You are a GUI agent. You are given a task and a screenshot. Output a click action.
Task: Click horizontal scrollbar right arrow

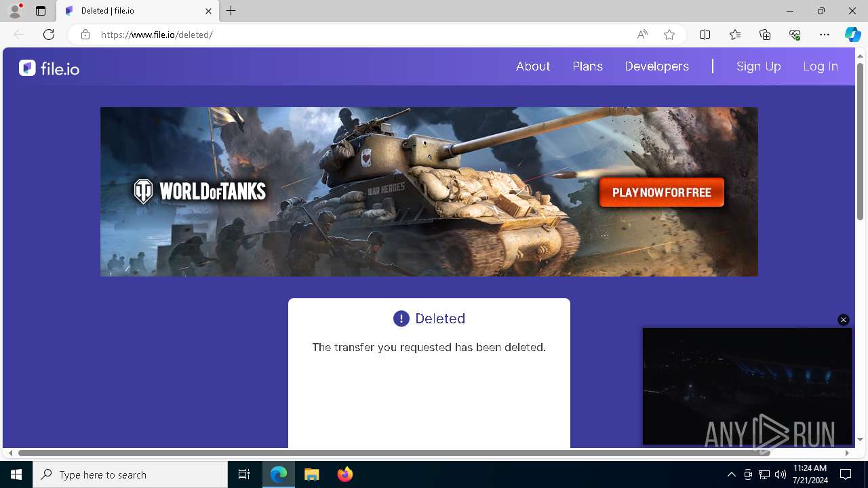coord(847,453)
